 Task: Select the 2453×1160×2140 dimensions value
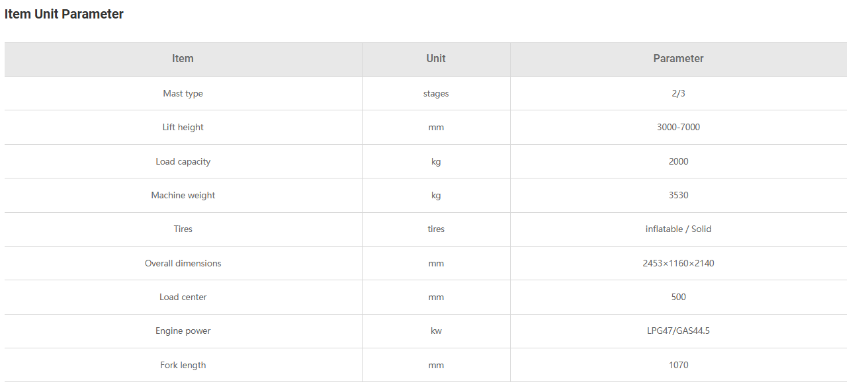click(x=678, y=263)
